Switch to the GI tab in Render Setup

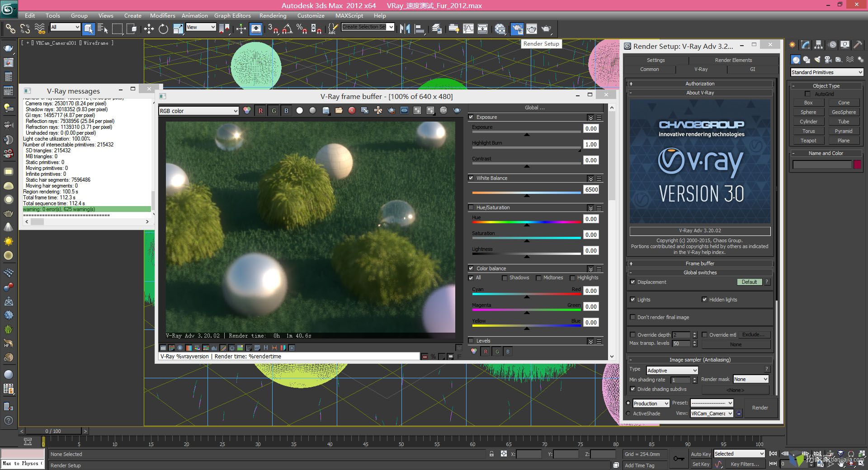pyautogui.click(x=752, y=69)
